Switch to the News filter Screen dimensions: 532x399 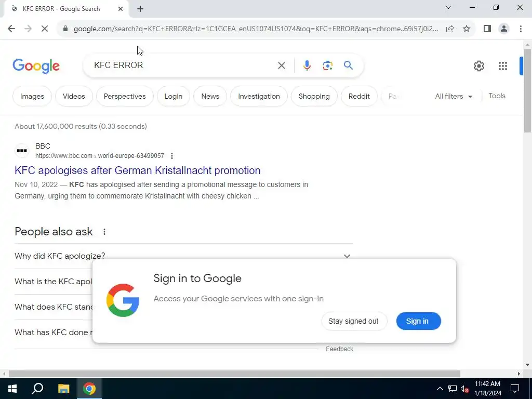pos(210,96)
